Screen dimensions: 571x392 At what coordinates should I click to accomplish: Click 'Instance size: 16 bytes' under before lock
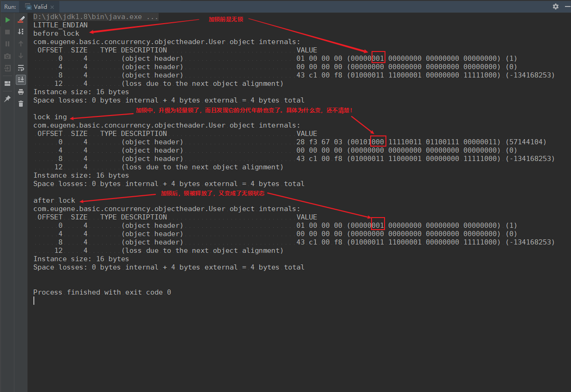[81, 92]
